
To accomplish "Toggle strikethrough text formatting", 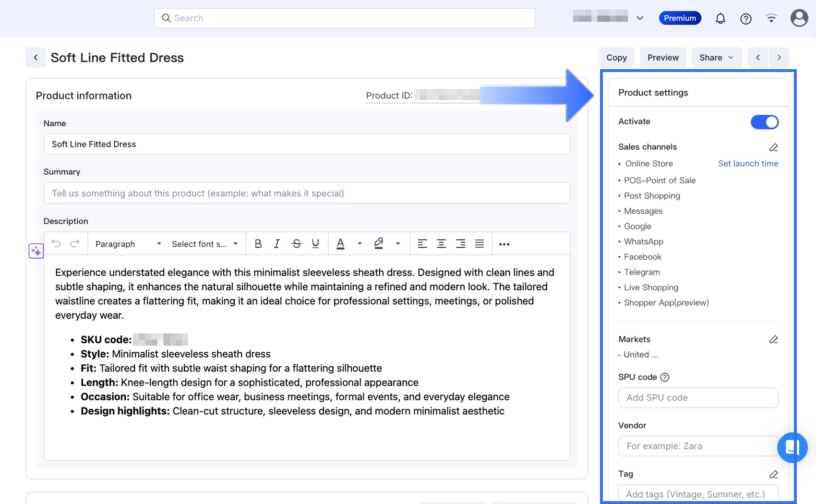I will tap(296, 244).
